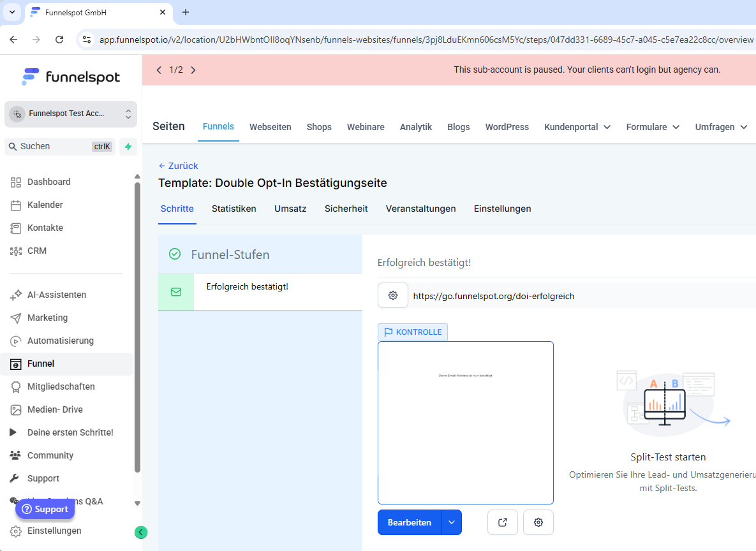The image size is (756, 551).
Task: Select the Umsatz tab
Action: click(290, 209)
